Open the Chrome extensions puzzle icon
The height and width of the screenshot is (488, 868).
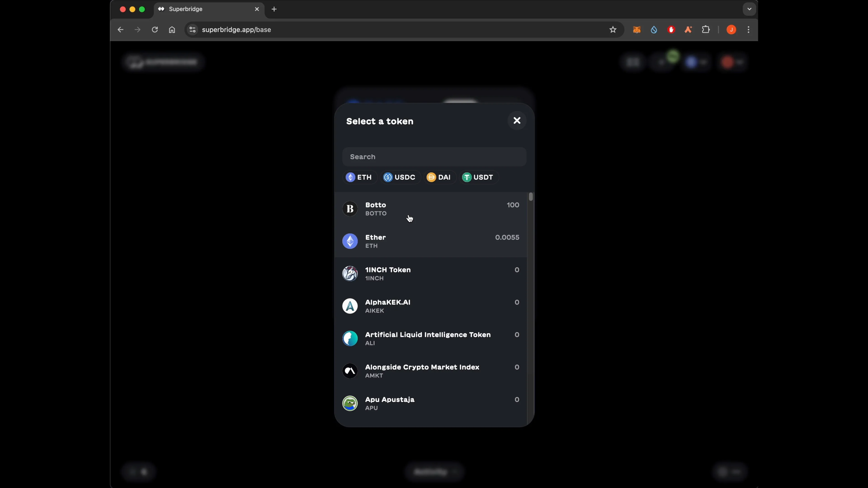[x=706, y=30]
